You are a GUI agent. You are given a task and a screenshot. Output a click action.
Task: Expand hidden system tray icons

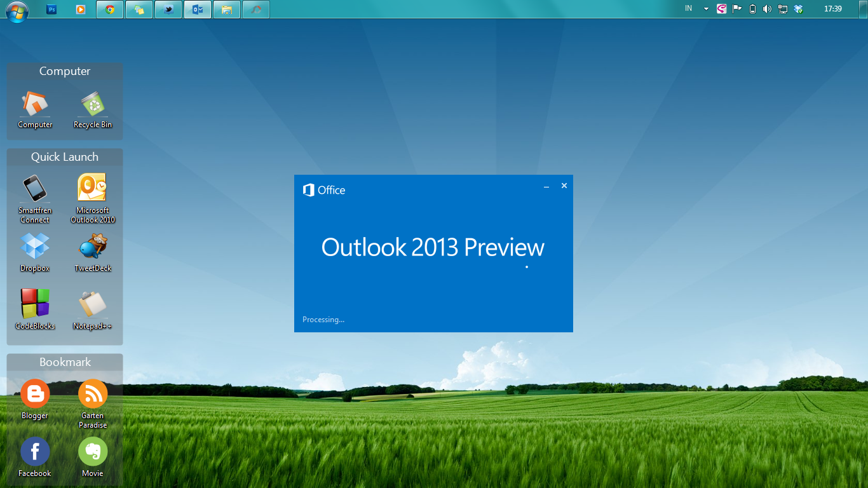(x=705, y=9)
